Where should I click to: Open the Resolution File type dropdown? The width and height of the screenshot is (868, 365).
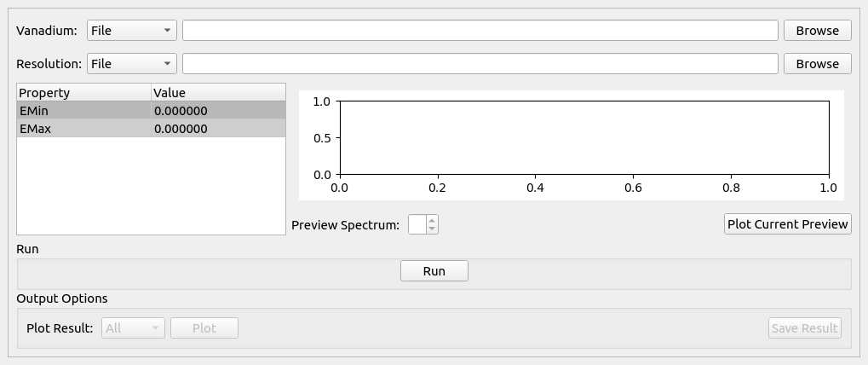131,64
